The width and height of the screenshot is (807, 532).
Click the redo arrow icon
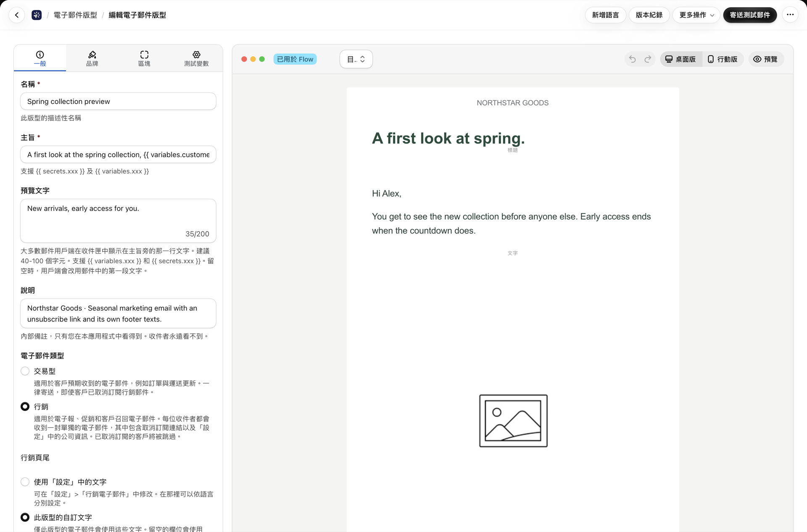tap(648, 59)
